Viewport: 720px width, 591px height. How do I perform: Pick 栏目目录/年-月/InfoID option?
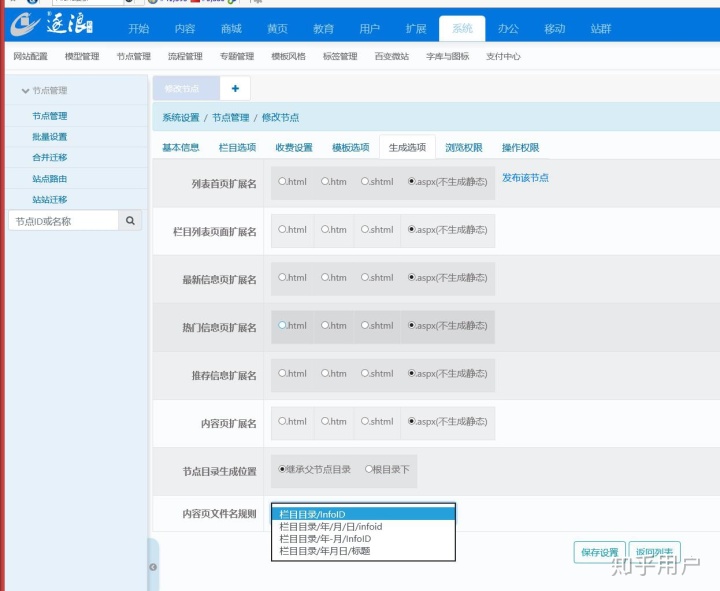coord(363,539)
